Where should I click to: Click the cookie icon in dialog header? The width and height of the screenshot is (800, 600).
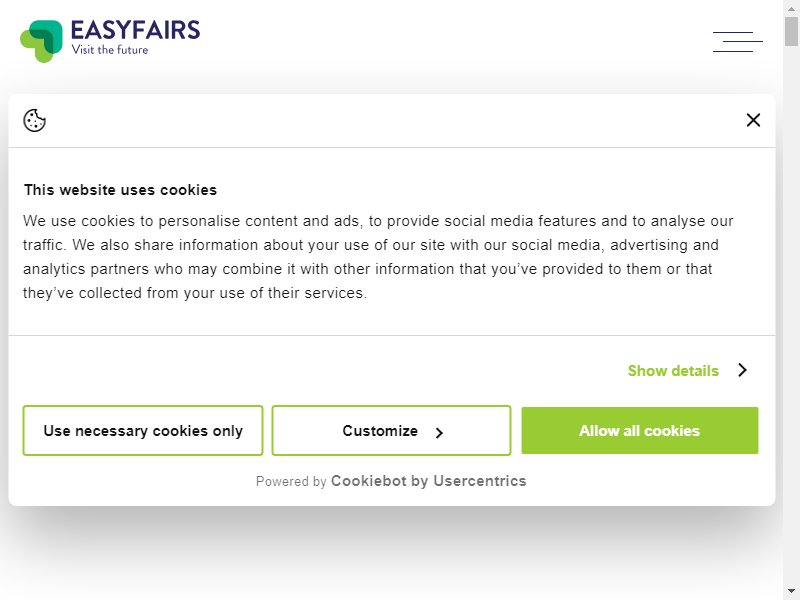(35, 120)
